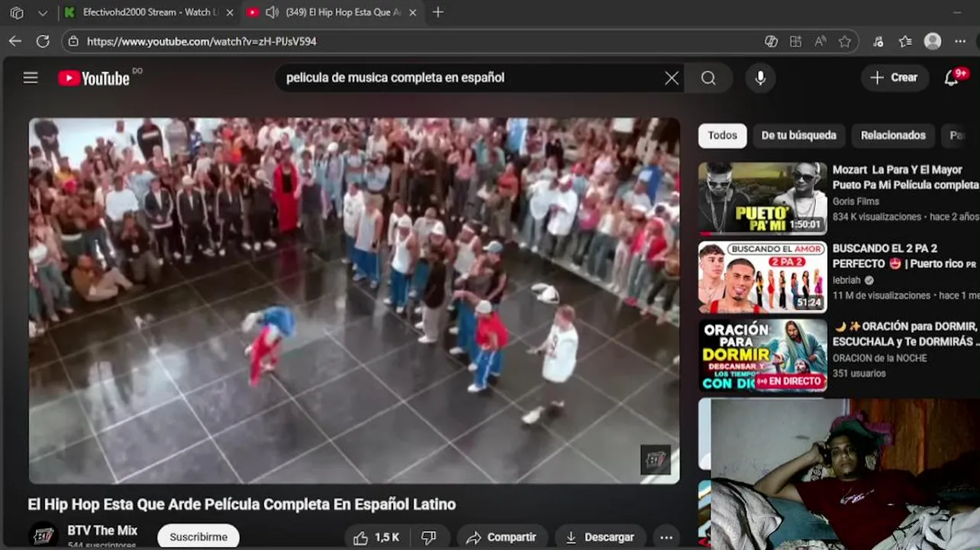Click the Descargar button

pyautogui.click(x=599, y=537)
